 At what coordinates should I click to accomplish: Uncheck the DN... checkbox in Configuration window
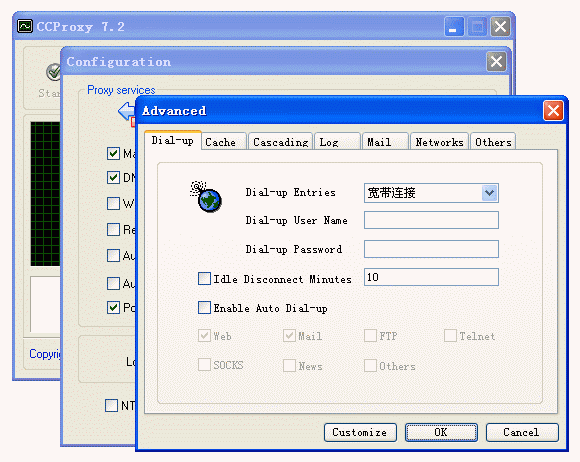(x=113, y=178)
